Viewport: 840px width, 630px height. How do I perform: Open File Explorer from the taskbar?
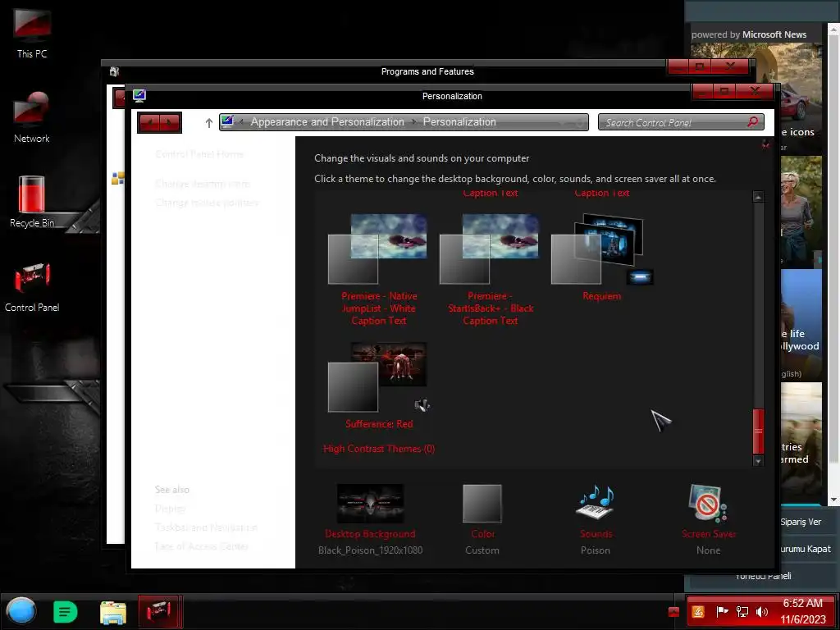coord(113,612)
